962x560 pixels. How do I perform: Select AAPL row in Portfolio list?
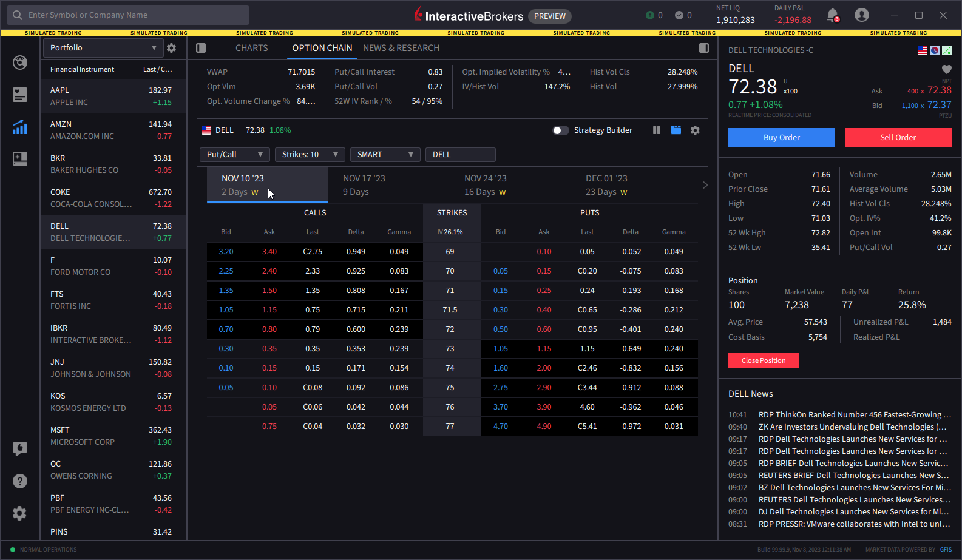click(x=113, y=96)
